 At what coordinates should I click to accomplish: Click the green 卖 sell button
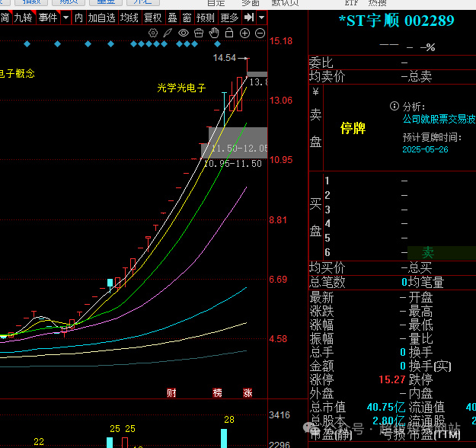coord(428,252)
